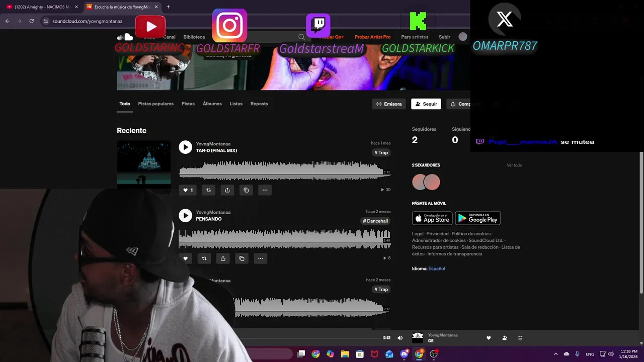The width and height of the screenshot is (644, 362).
Task: Open Task View on the taskbar
Action: click(301, 354)
